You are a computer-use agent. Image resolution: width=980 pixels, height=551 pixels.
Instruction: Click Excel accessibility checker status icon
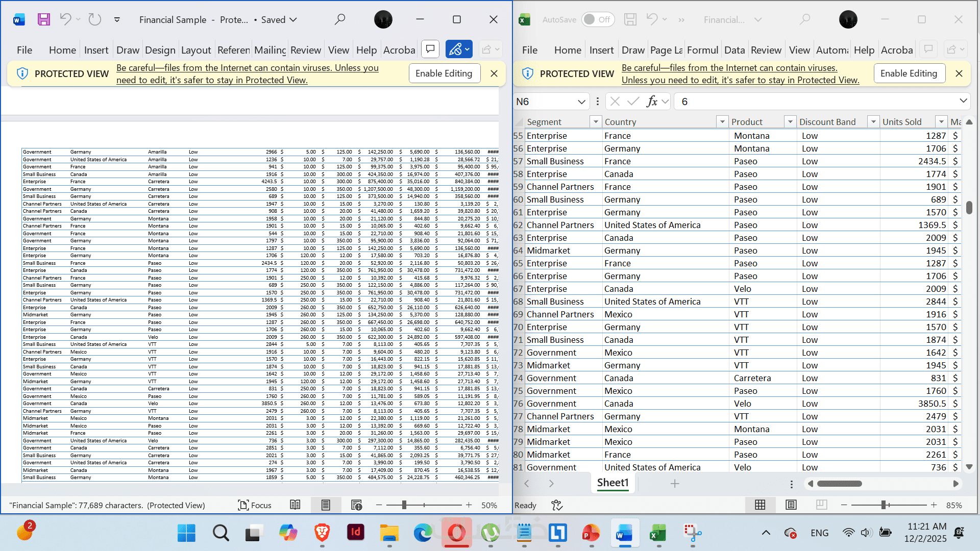click(x=557, y=505)
